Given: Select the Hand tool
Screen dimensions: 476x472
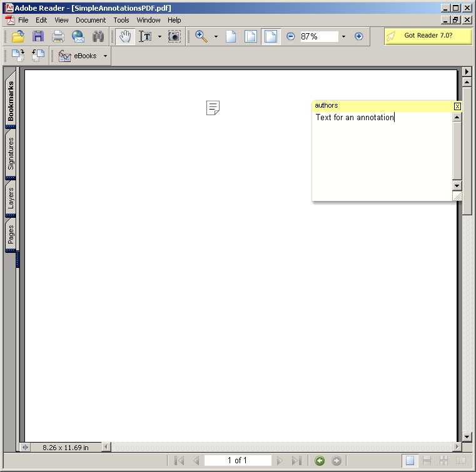Looking at the screenshot, I should (125, 36).
